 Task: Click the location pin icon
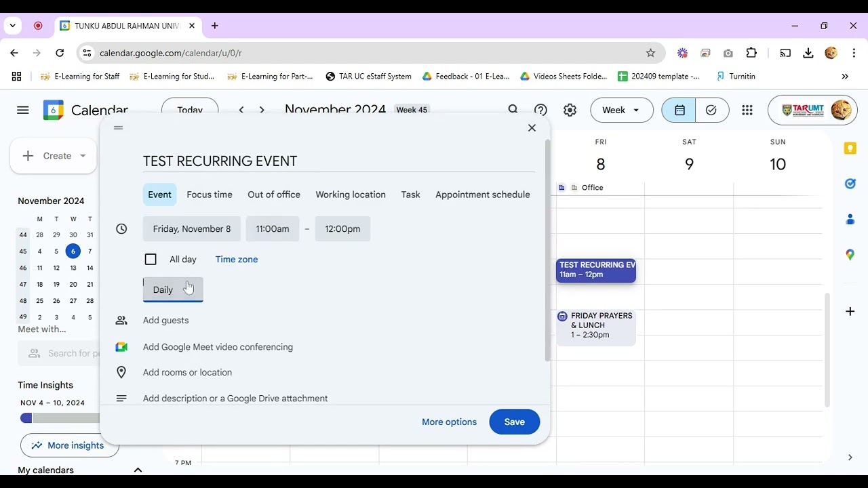(121, 372)
